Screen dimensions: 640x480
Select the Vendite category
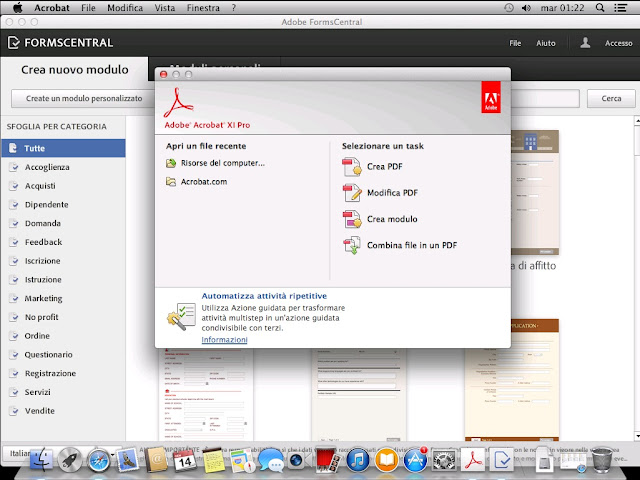[63, 411]
